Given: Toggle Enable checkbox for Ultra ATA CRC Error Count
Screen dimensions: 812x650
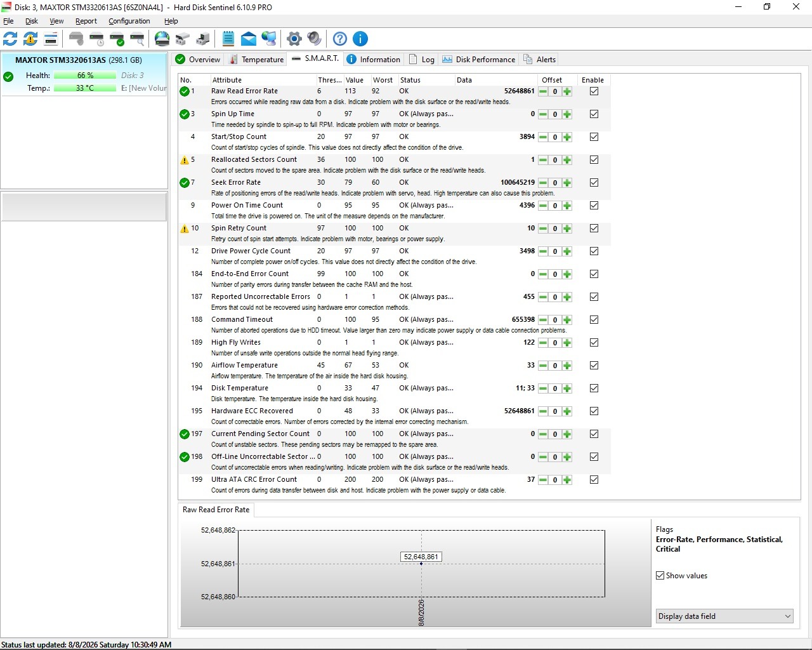Looking at the screenshot, I should (594, 480).
